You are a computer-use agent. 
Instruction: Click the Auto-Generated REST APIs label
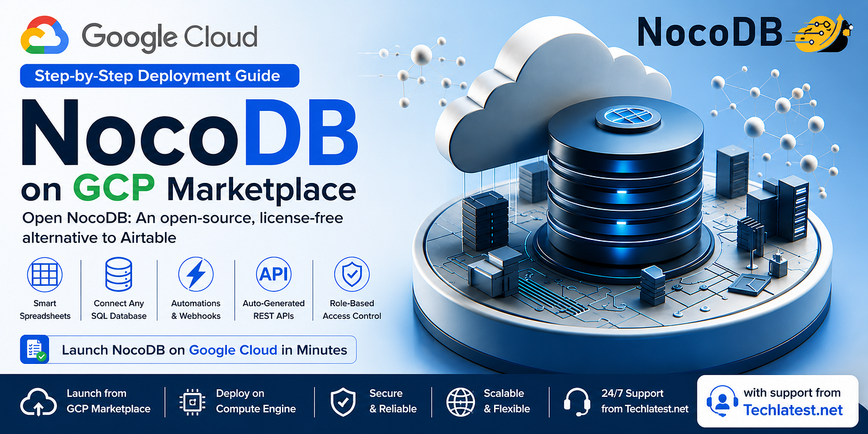(273, 309)
